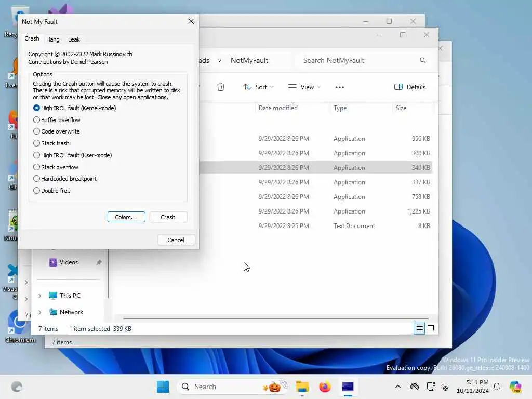The width and height of the screenshot is (532, 399).
Task: Open Firefox from the taskbar
Action: (x=325, y=387)
